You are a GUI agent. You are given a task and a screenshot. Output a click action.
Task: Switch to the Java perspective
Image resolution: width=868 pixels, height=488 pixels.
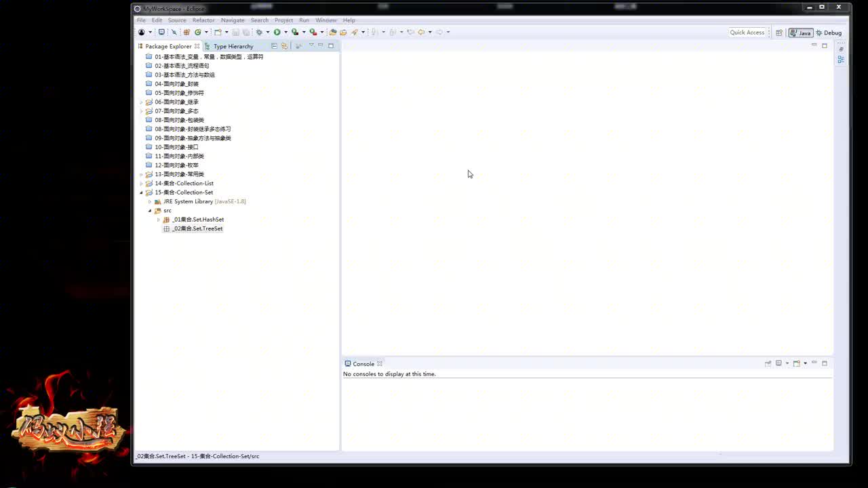(800, 33)
